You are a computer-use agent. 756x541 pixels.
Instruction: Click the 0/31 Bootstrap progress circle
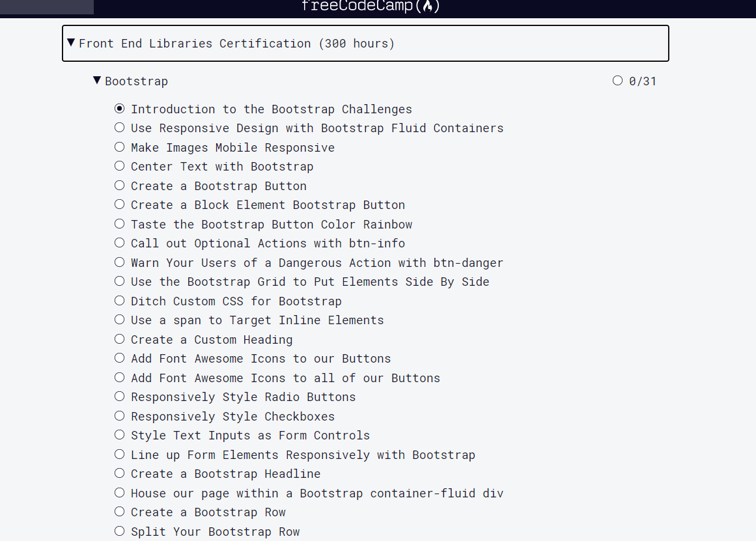(617, 81)
